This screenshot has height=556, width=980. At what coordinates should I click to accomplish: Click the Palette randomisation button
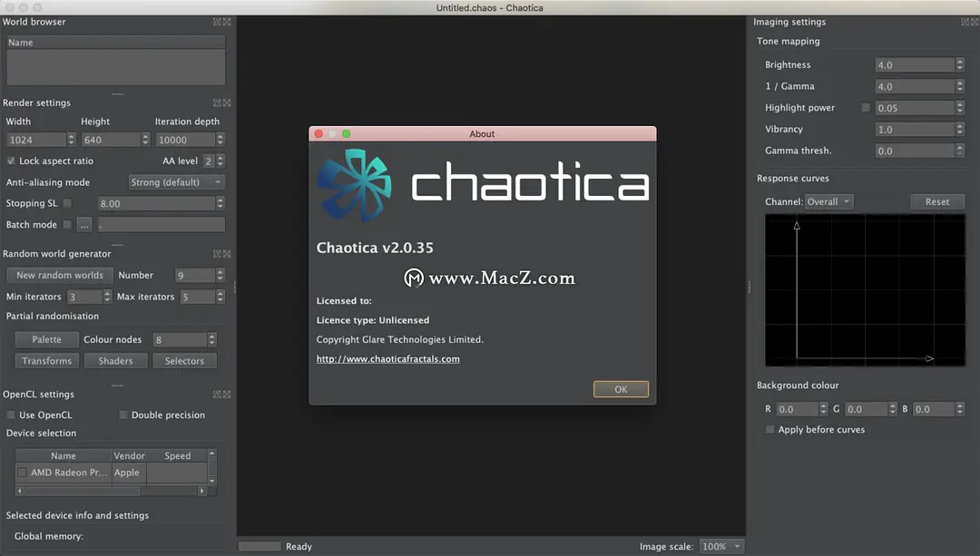47,339
